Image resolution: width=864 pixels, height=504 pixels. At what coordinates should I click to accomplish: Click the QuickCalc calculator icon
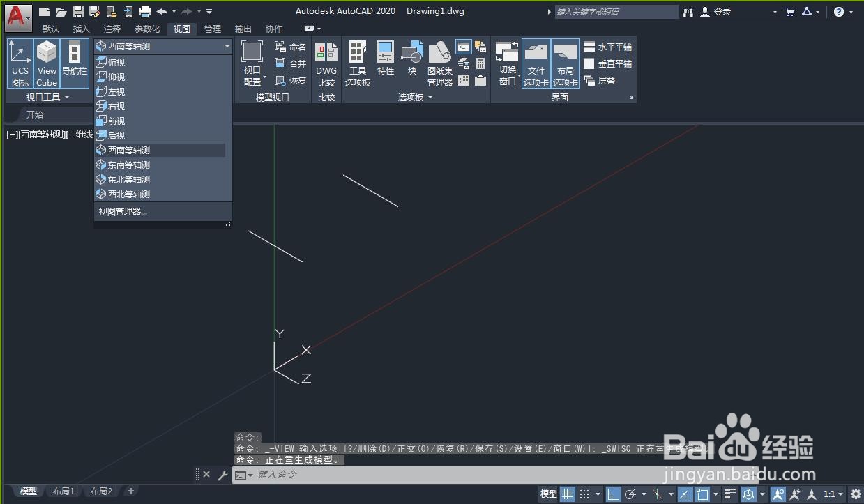pyautogui.click(x=480, y=63)
